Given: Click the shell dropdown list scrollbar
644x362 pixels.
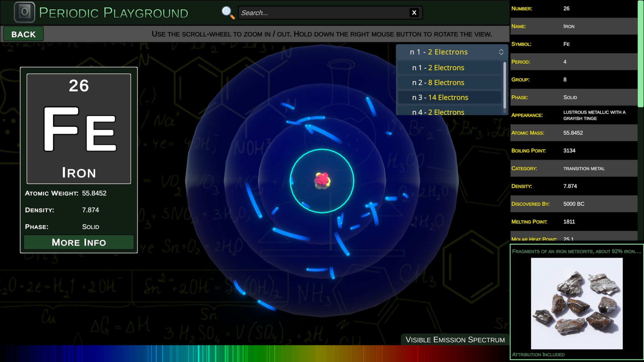Looking at the screenshot, I should click(504, 85).
